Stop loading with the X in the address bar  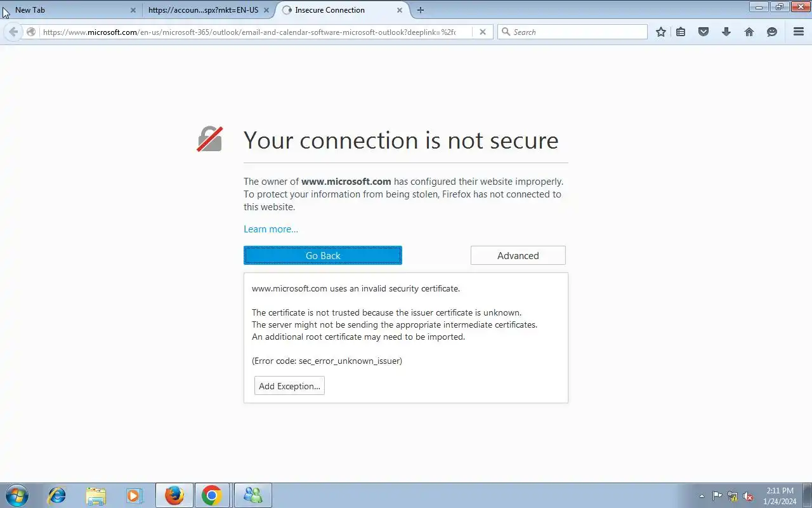483,32
